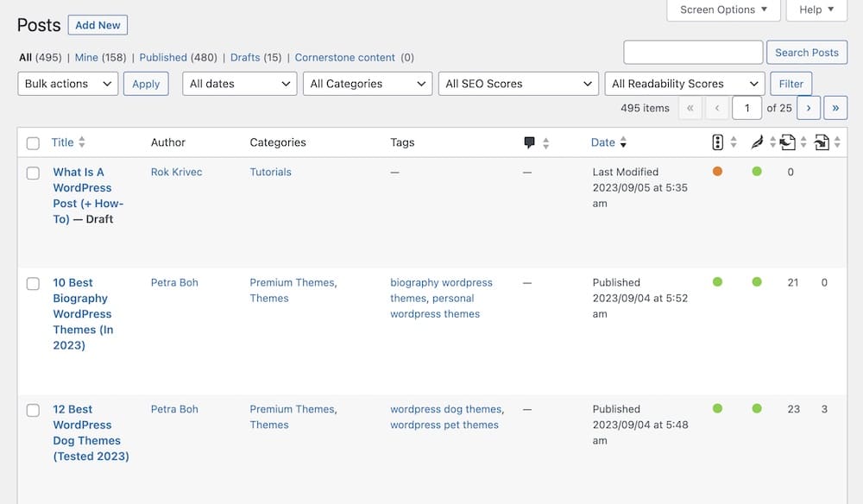Viewport: 863px width, 504px height.
Task: Click the '495 items' count text
Action: (645, 108)
